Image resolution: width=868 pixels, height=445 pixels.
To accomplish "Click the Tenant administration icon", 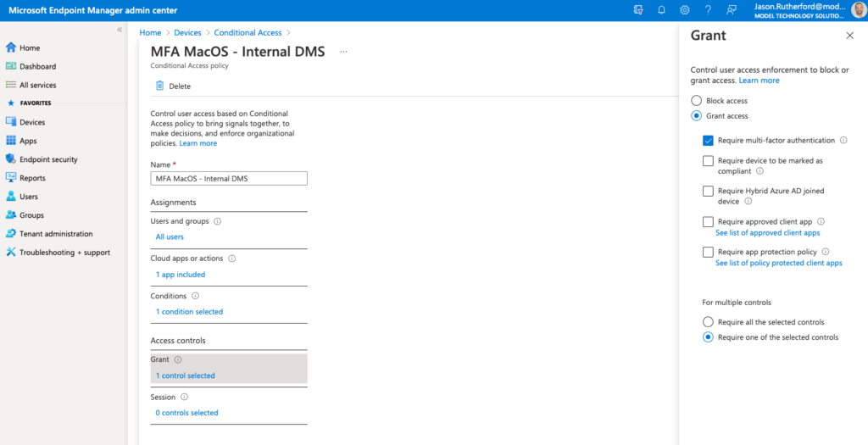I will (10, 234).
